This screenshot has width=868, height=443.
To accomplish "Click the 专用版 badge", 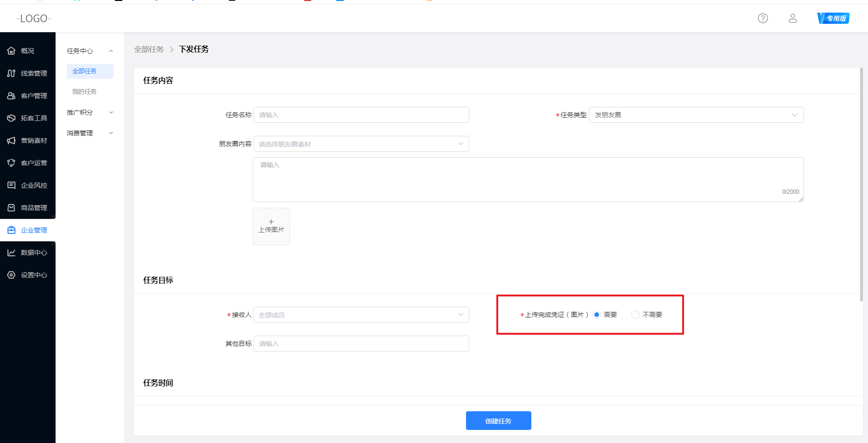I will (x=833, y=18).
